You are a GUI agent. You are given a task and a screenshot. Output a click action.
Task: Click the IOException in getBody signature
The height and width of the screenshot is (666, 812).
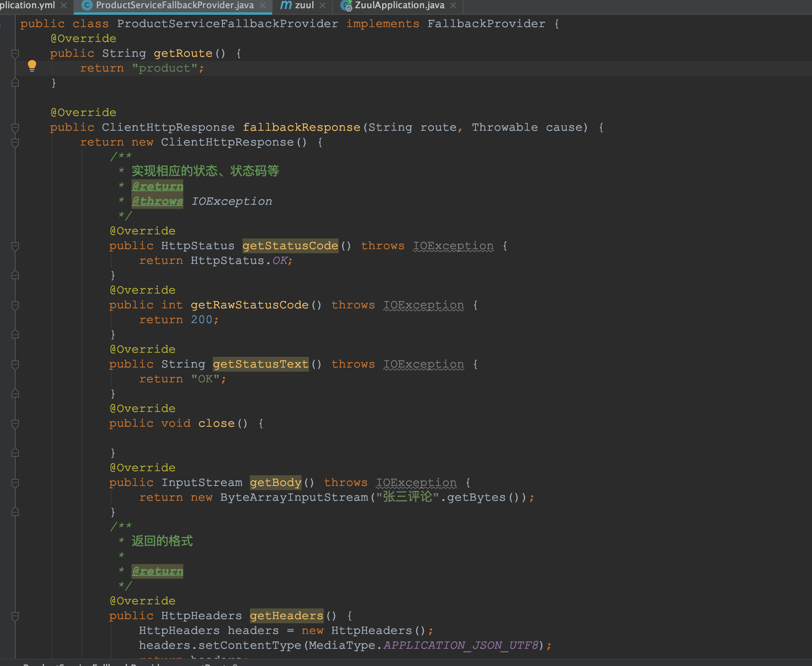click(416, 482)
